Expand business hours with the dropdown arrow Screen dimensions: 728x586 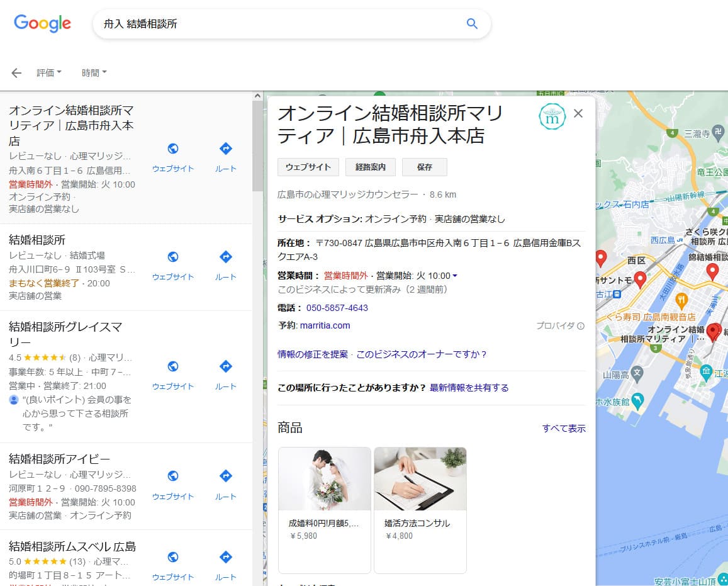click(x=455, y=276)
